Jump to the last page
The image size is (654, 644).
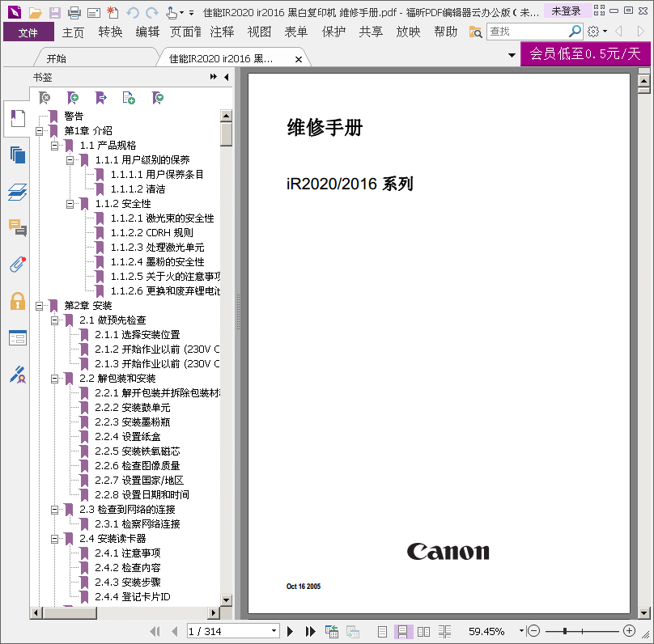tap(310, 631)
